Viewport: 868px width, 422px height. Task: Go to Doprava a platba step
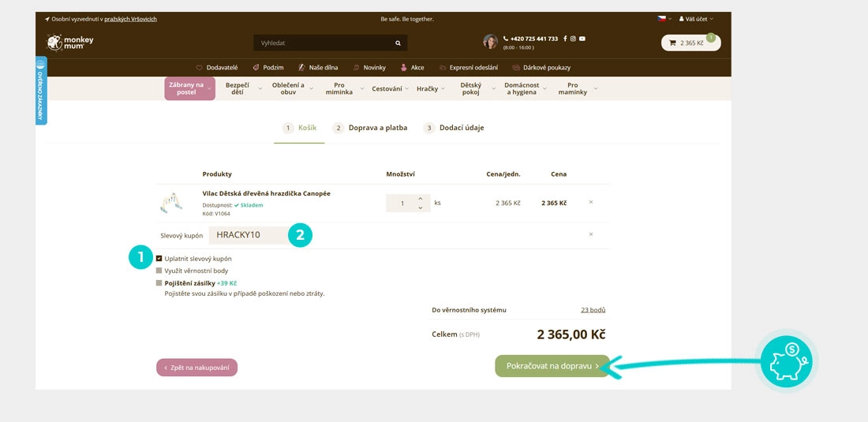[370, 128]
